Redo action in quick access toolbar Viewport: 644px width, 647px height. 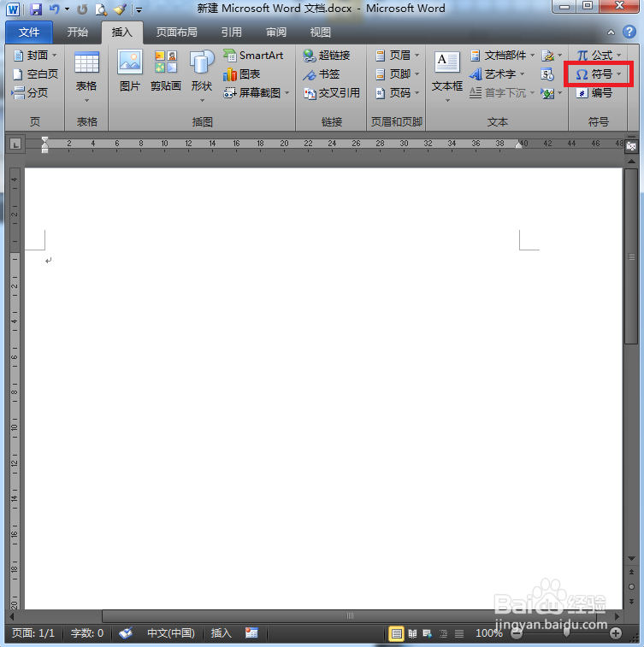[82, 9]
